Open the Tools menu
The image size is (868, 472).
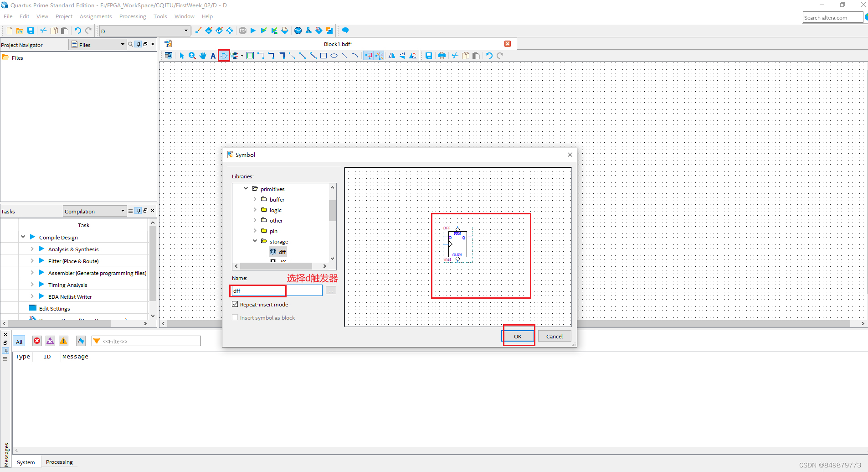160,16
